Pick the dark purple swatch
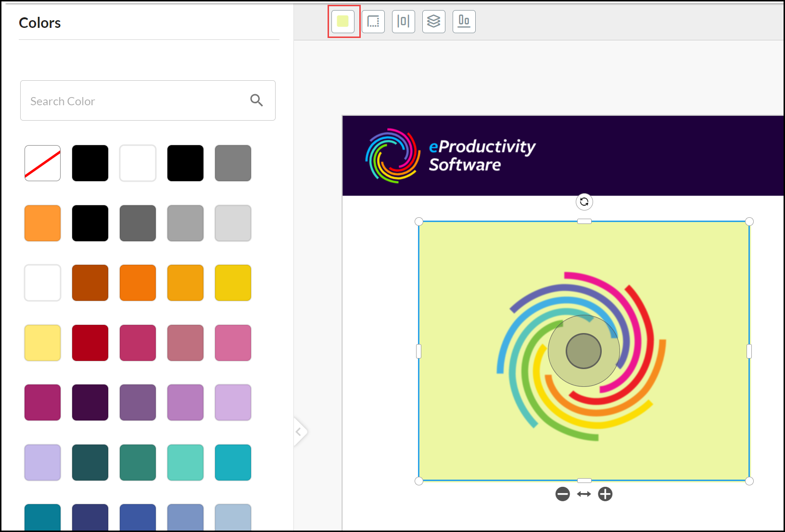Viewport: 785px width, 532px height. [x=90, y=402]
